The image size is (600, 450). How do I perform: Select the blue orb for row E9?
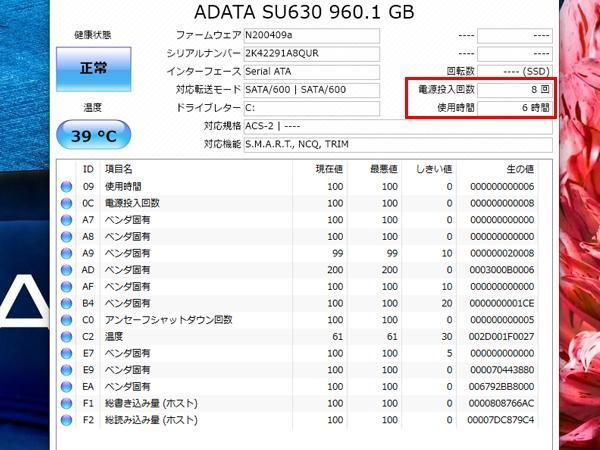66,370
